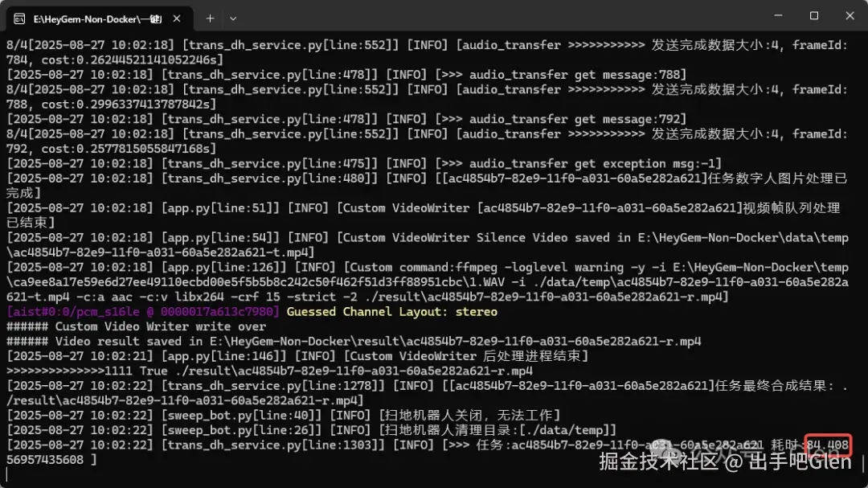Click '[app.py[line:51]]' log text
This screenshot has width=868, height=488.
220,207
